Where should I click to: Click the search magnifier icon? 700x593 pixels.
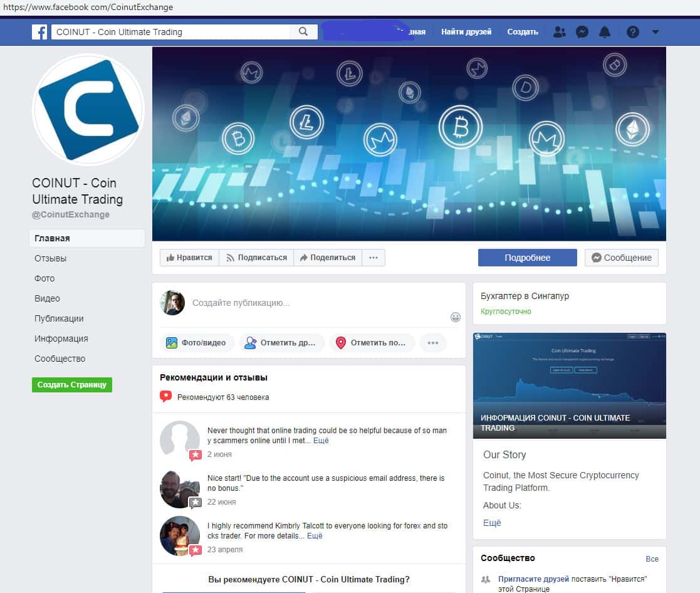(x=303, y=32)
